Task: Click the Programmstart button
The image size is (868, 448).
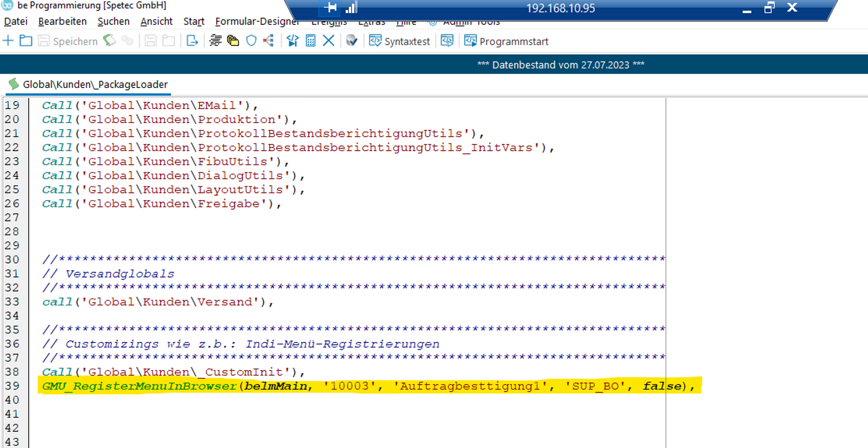Action: 506,41
